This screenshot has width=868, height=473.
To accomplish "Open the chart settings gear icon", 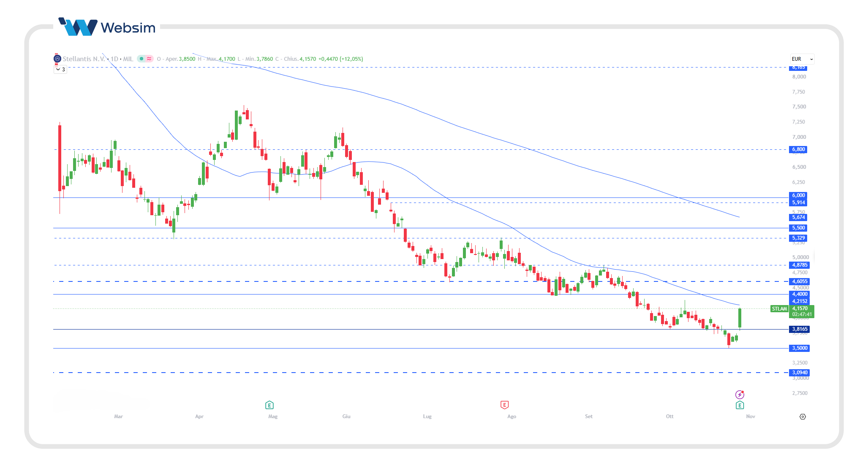I will pyautogui.click(x=803, y=416).
